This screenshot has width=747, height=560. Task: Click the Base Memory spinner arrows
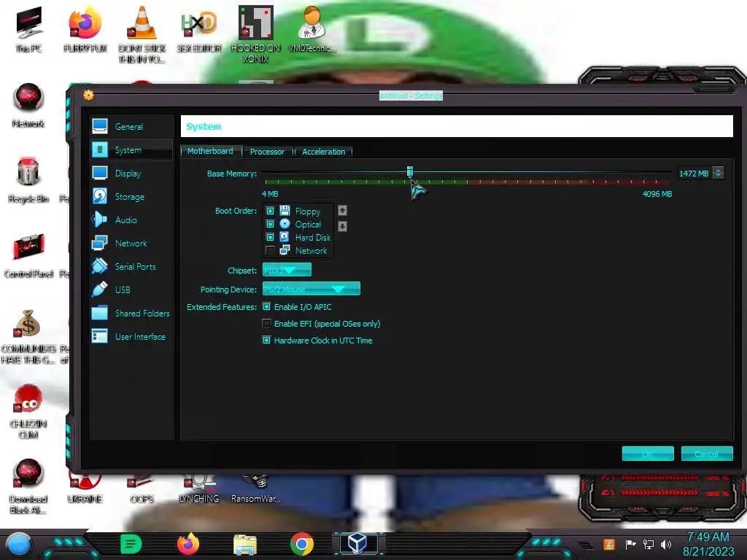[x=719, y=174]
